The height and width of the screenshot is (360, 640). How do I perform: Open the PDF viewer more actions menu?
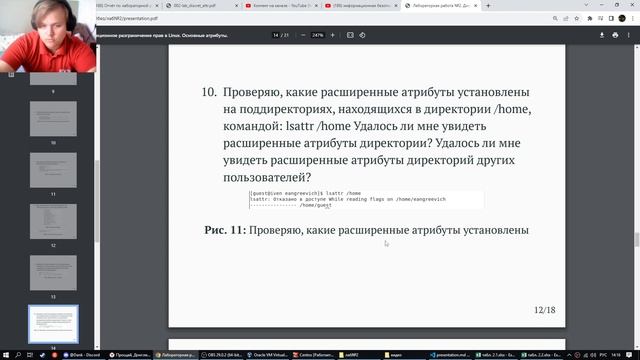629,36
